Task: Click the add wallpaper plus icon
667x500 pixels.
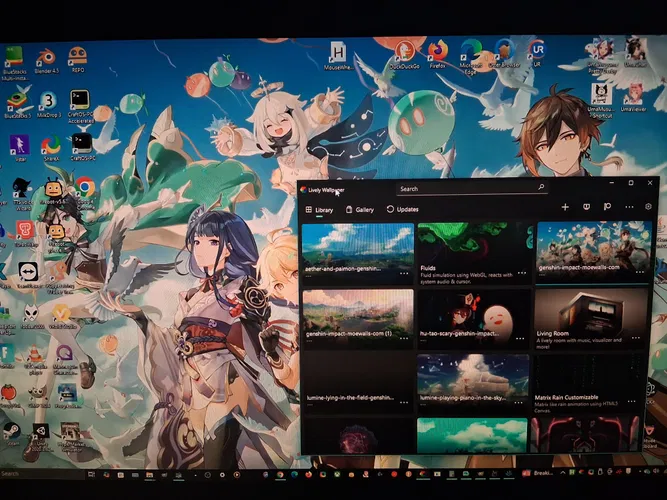Action: pos(565,207)
